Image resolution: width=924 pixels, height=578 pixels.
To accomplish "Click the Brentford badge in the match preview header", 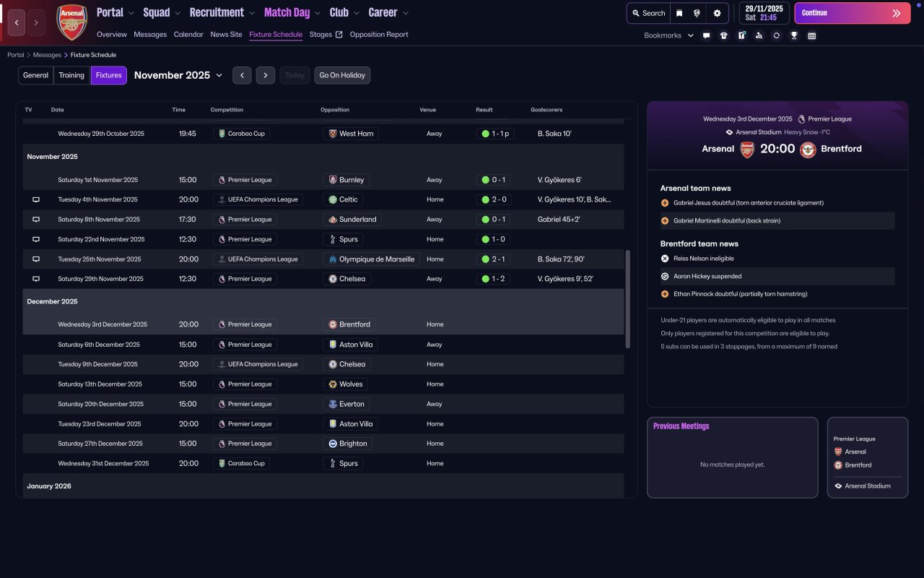I will [808, 149].
